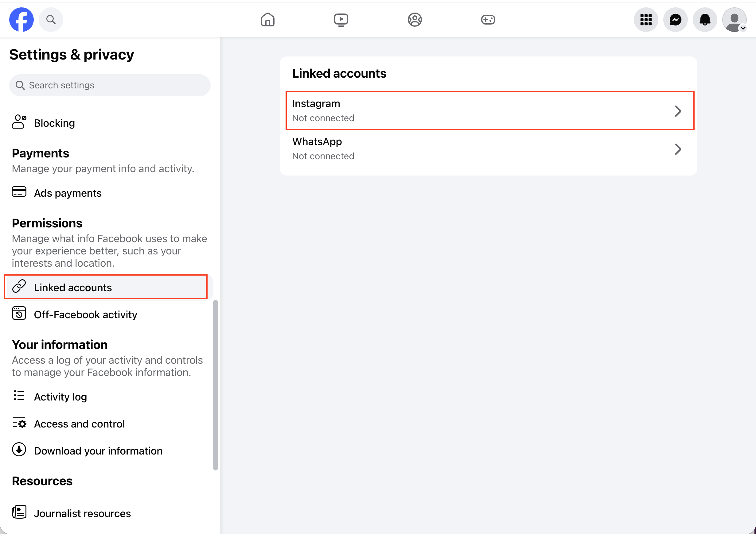Click the Activity log list icon
The height and width of the screenshot is (534, 756).
coord(19,396)
